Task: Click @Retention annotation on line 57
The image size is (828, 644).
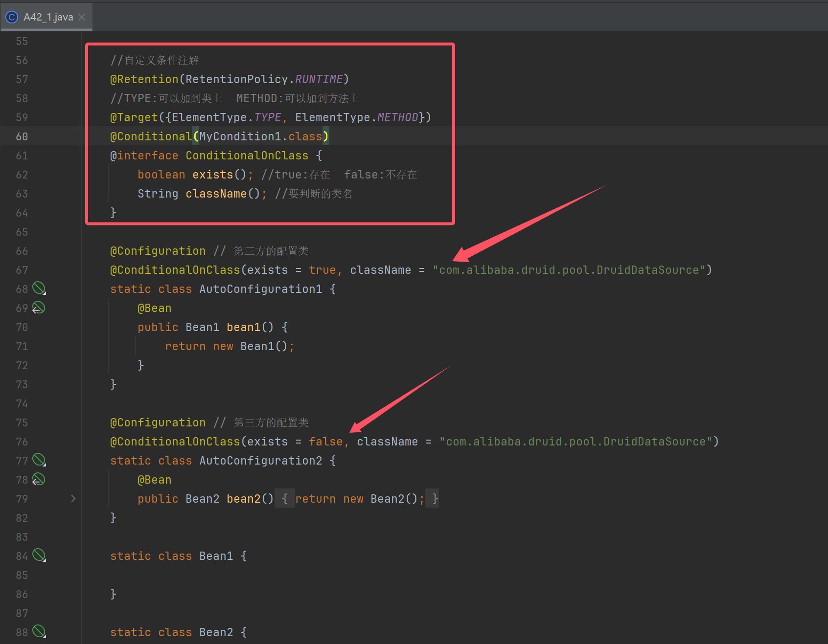Action: 144,79
